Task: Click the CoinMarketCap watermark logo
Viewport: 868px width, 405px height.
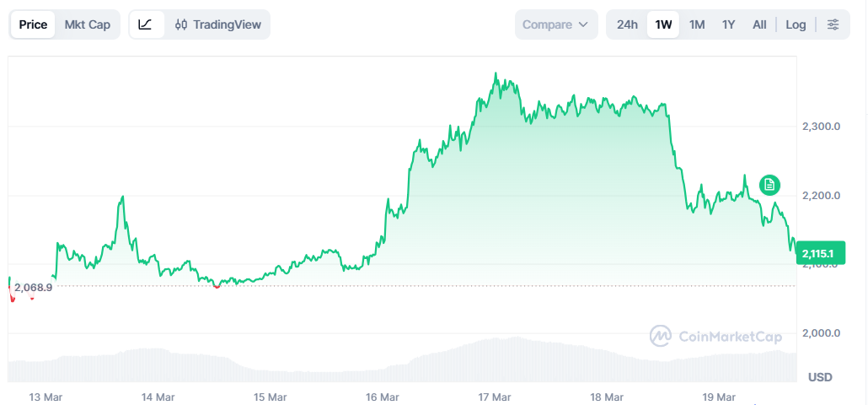Action: (x=715, y=336)
